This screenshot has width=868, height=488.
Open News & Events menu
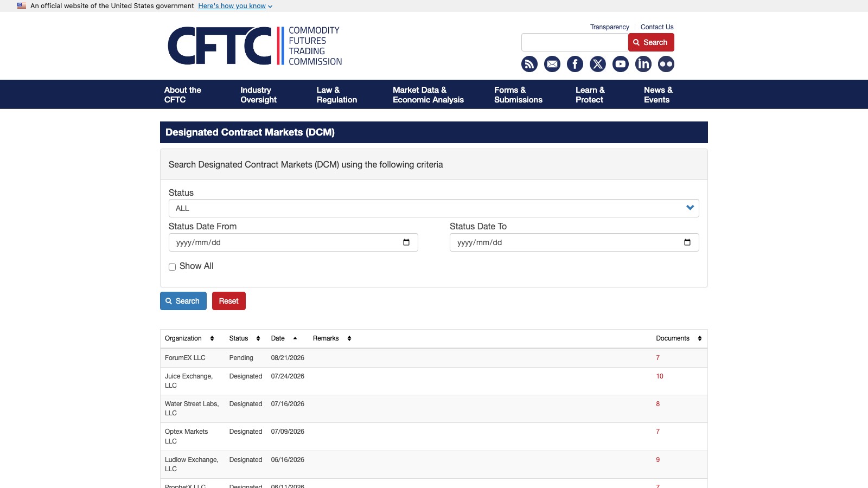658,95
